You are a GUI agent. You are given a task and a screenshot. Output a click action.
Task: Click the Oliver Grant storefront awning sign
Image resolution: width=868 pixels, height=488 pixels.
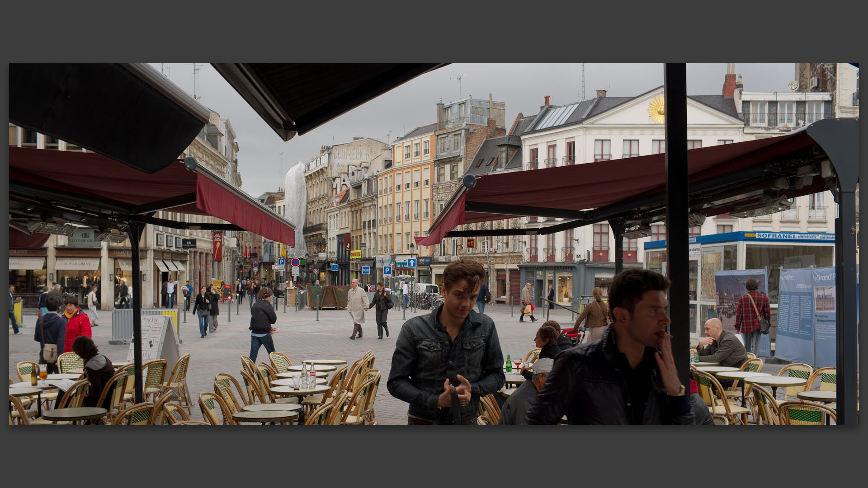click(x=77, y=264)
